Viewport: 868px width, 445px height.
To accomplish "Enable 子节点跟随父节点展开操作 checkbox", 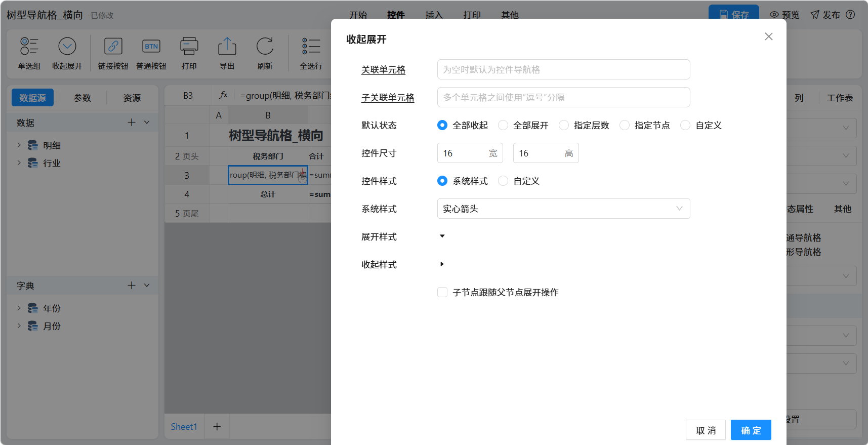I will click(x=442, y=292).
